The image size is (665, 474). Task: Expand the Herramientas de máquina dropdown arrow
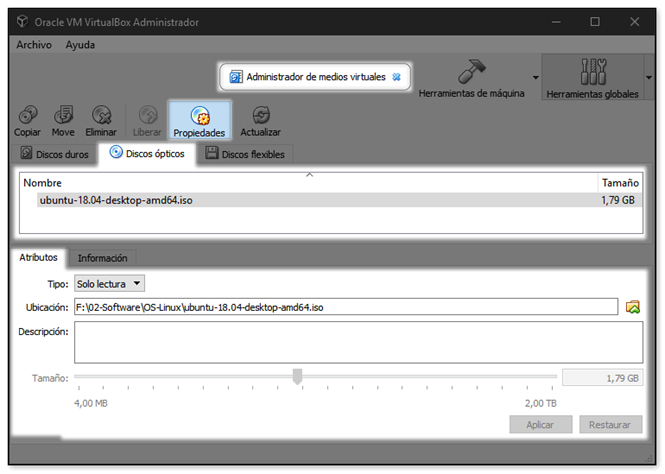[536, 78]
